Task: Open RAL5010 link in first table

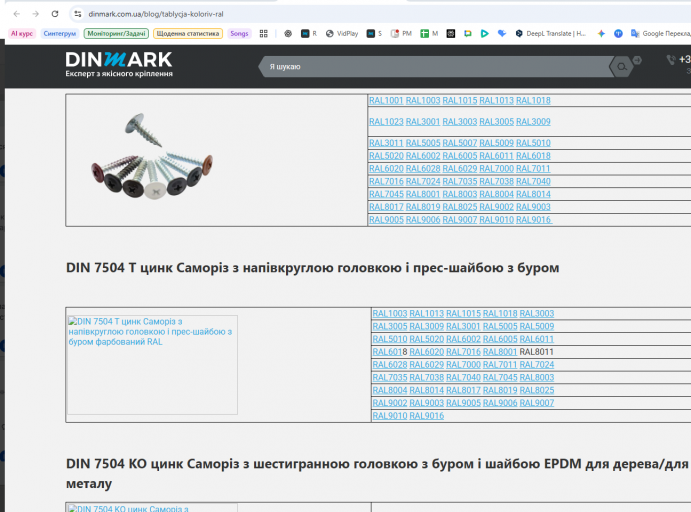Action: [533, 143]
